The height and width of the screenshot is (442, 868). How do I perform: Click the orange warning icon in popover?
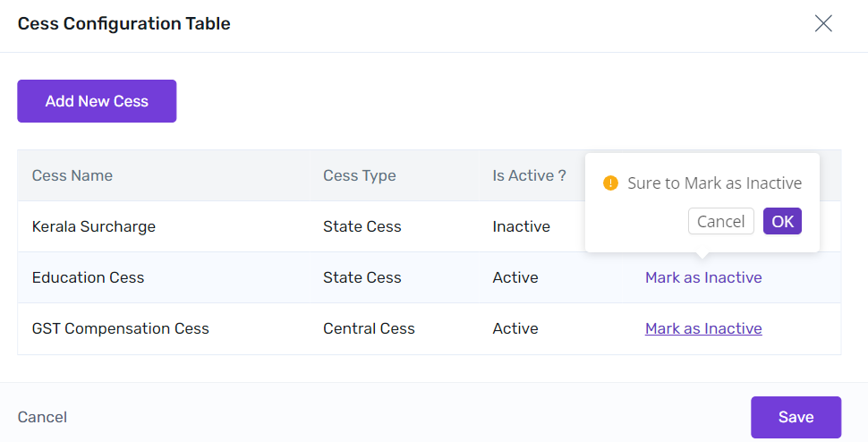611,183
